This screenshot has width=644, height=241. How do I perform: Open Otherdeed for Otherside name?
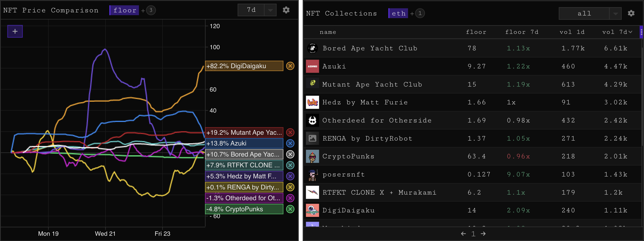click(377, 120)
